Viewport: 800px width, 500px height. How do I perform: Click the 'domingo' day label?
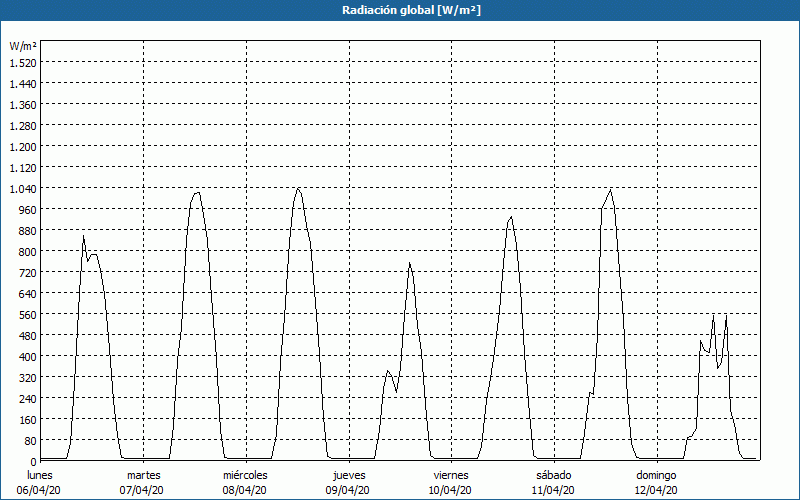(x=656, y=475)
